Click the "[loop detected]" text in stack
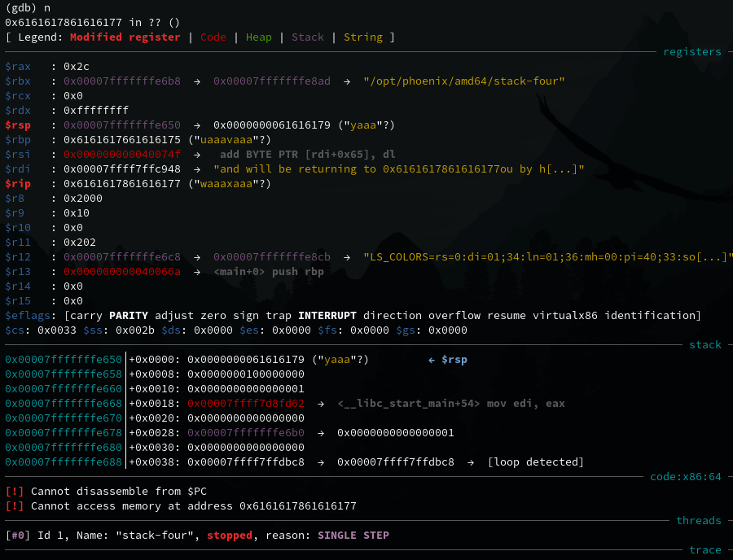733x560 pixels. coord(535,462)
